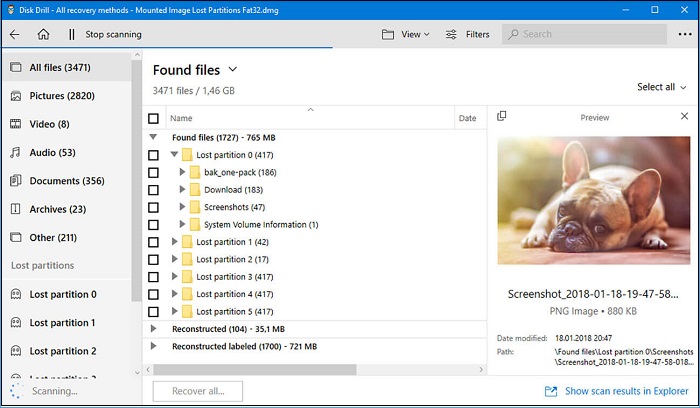Image resolution: width=700 pixels, height=408 pixels.
Task: Click the Lost partition 3 folder icon
Action: tap(187, 277)
